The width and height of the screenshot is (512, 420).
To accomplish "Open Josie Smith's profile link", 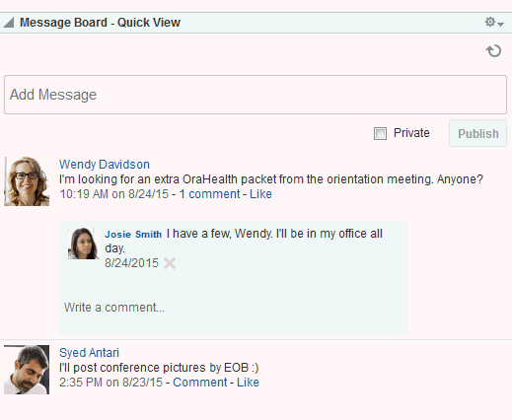I will tap(133, 234).
